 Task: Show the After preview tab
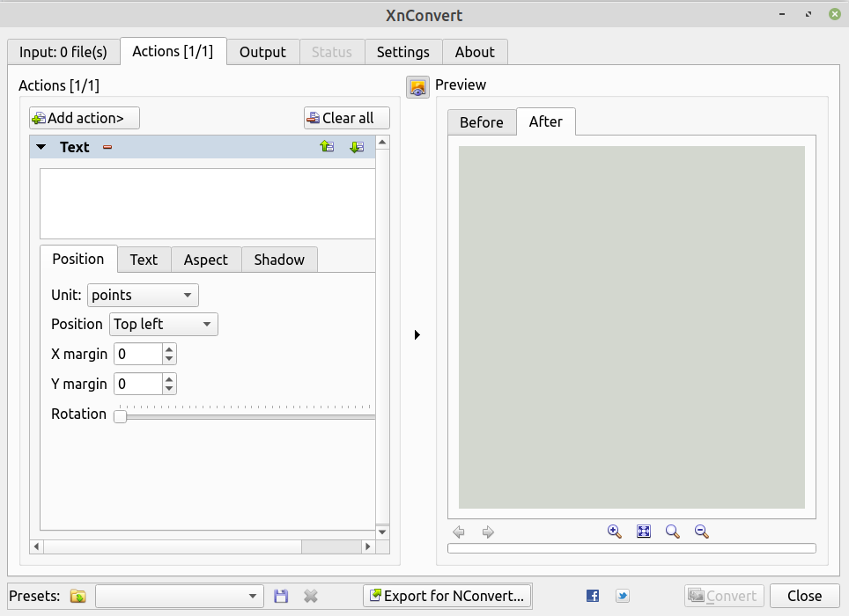click(546, 121)
